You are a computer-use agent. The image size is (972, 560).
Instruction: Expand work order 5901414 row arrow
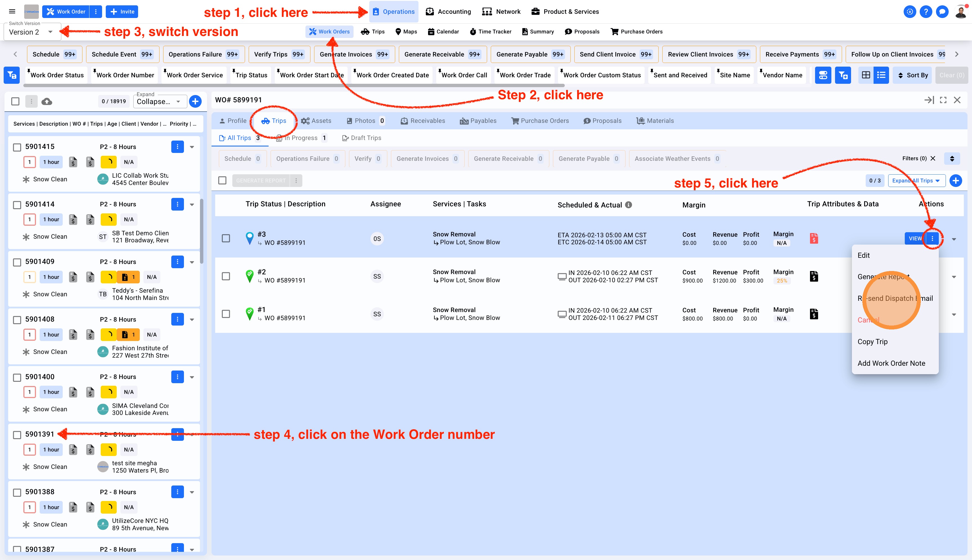pyautogui.click(x=192, y=205)
